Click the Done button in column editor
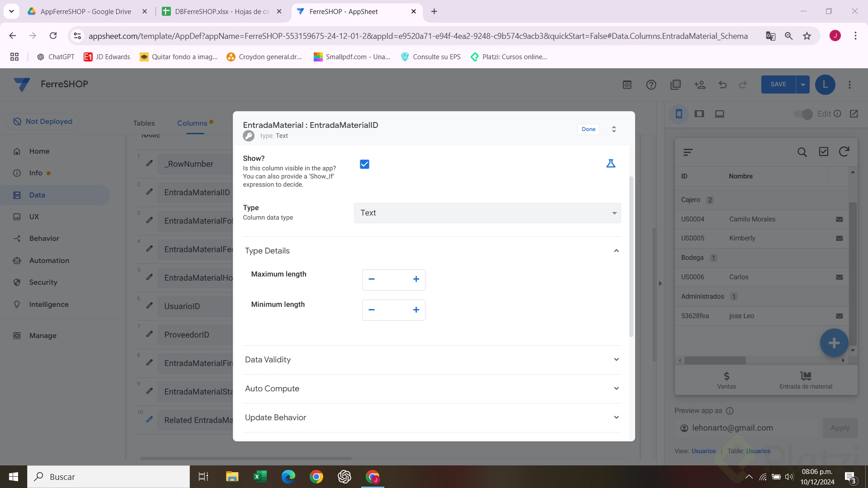868x488 pixels. coord(588,129)
